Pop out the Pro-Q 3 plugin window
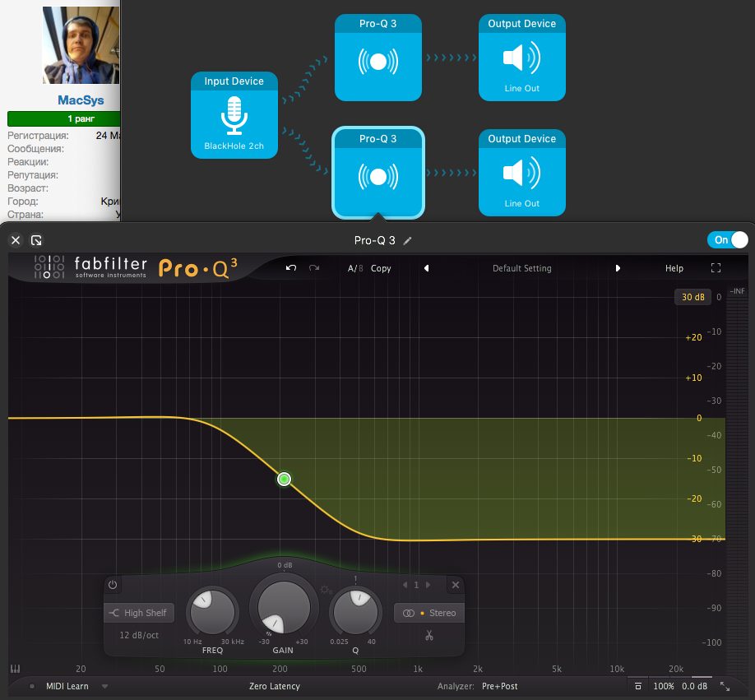 click(36, 239)
